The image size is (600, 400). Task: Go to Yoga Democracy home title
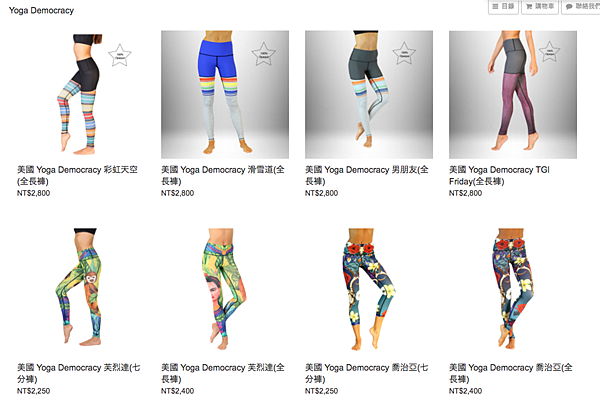point(41,10)
